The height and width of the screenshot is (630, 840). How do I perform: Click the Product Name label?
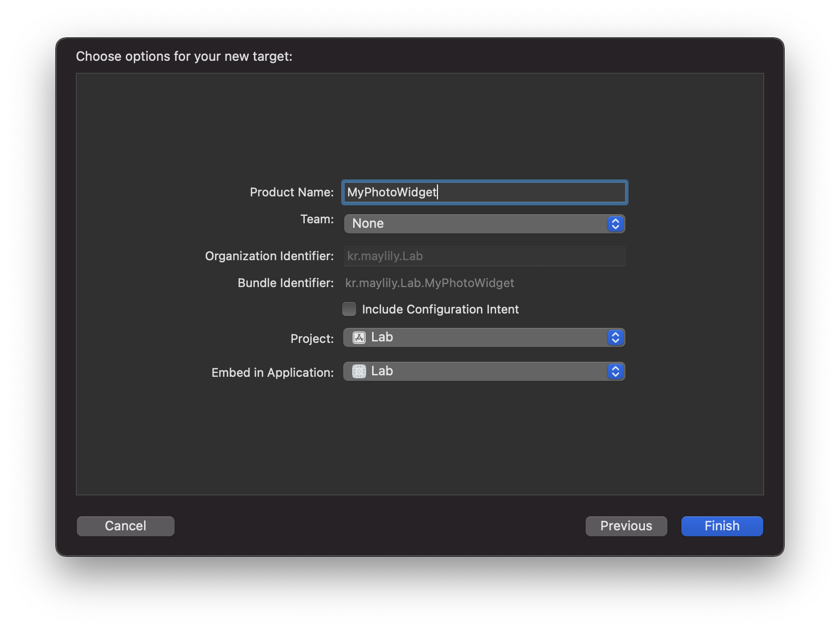[291, 192]
